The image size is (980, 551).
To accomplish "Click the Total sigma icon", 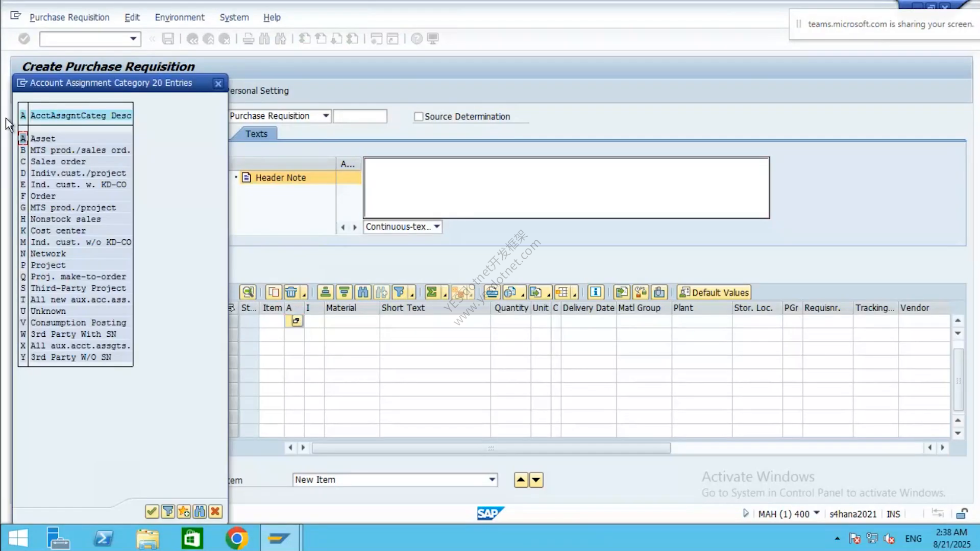I will click(x=432, y=292).
